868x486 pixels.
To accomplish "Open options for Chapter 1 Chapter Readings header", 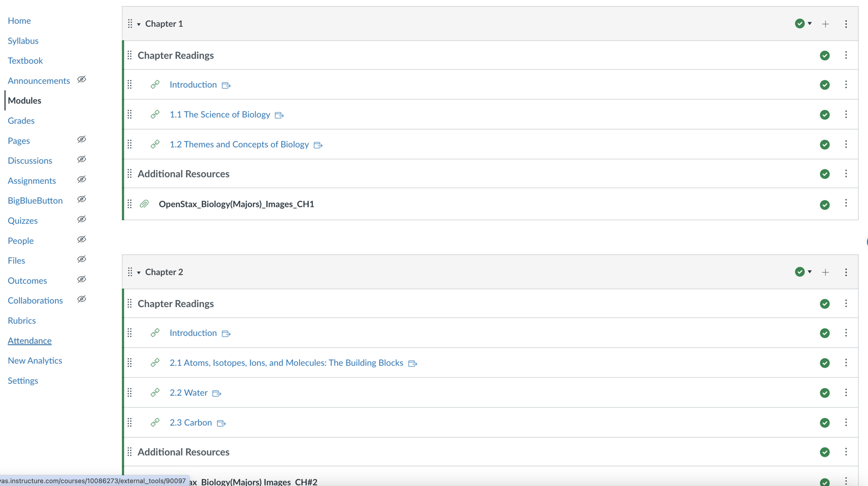I will 846,55.
